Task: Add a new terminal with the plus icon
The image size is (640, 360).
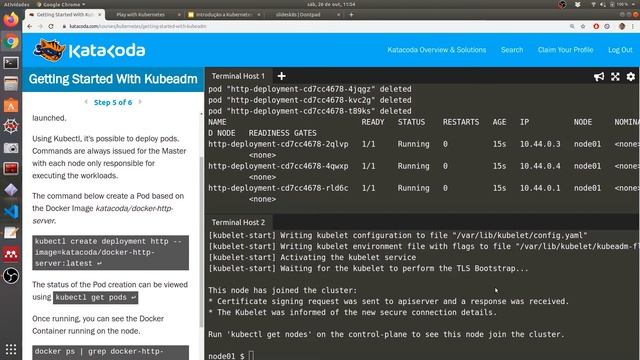Action: coord(281,76)
